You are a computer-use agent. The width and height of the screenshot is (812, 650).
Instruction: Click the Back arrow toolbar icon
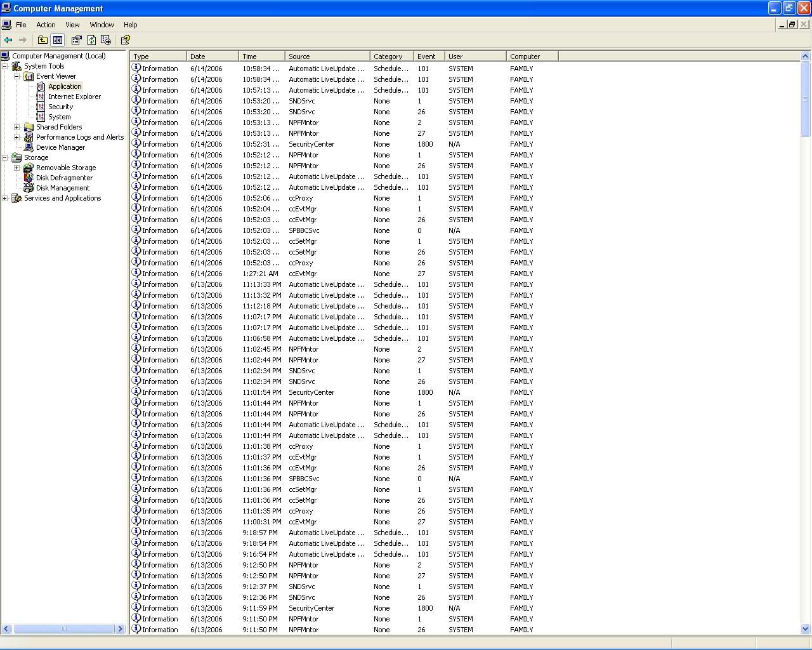(8, 40)
